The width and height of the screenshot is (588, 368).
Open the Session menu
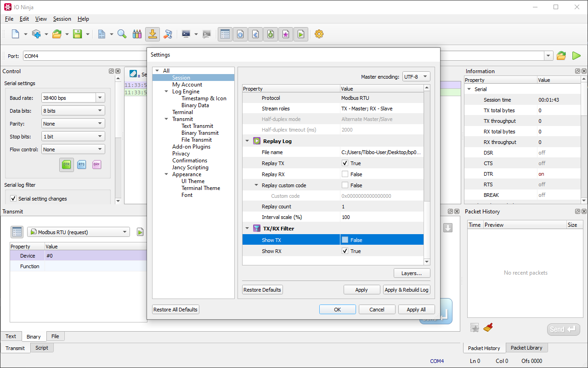[x=62, y=19]
